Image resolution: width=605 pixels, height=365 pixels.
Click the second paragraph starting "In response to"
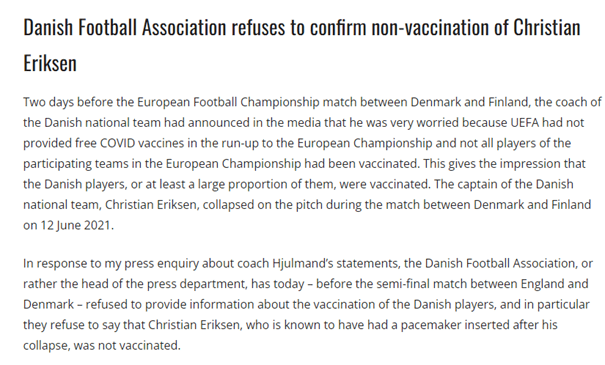308,304
